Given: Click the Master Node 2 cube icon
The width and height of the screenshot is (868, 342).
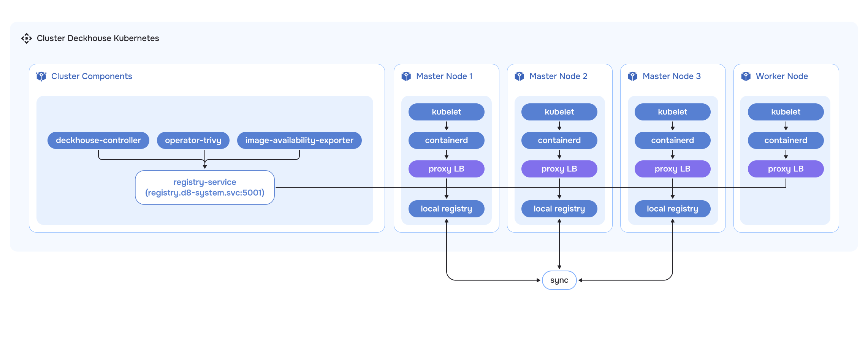Looking at the screenshot, I should tap(519, 76).
